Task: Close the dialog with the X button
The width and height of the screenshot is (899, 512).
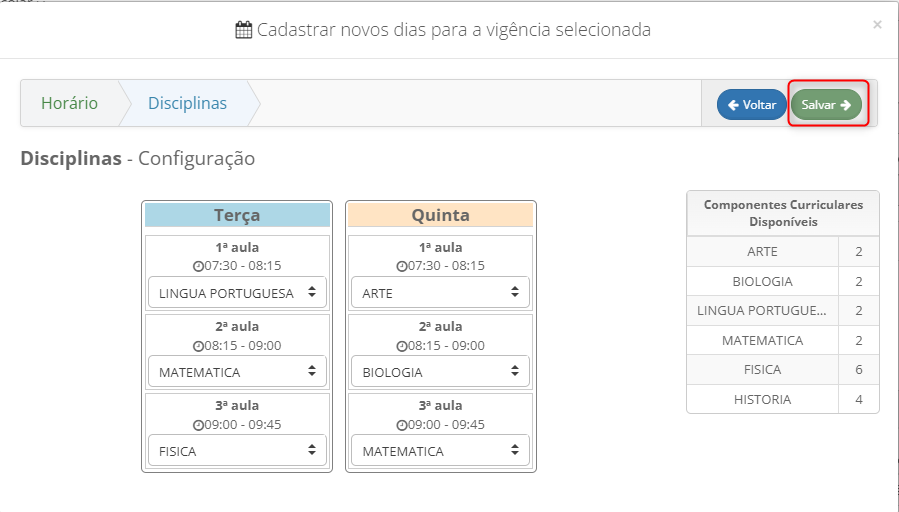Action: pos(877,25)
